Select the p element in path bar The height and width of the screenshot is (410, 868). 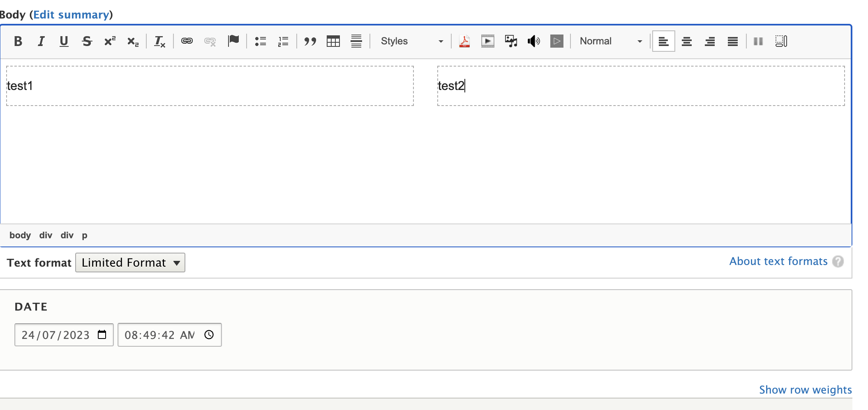pos(85,235)
